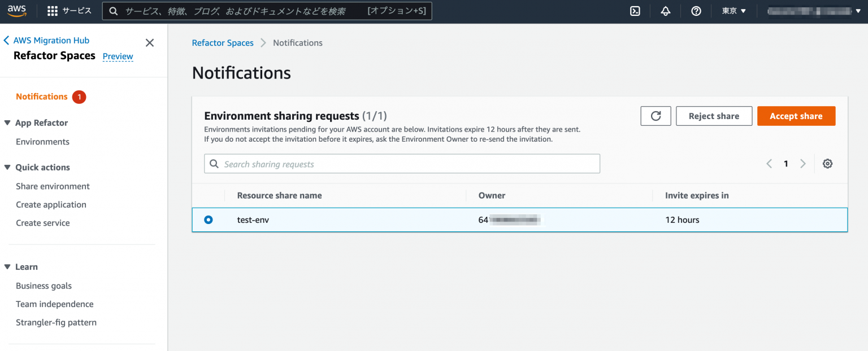This screenshot has height=351, width=868.
Task: Open the services grid menu
Action: (x=52, y=10)
